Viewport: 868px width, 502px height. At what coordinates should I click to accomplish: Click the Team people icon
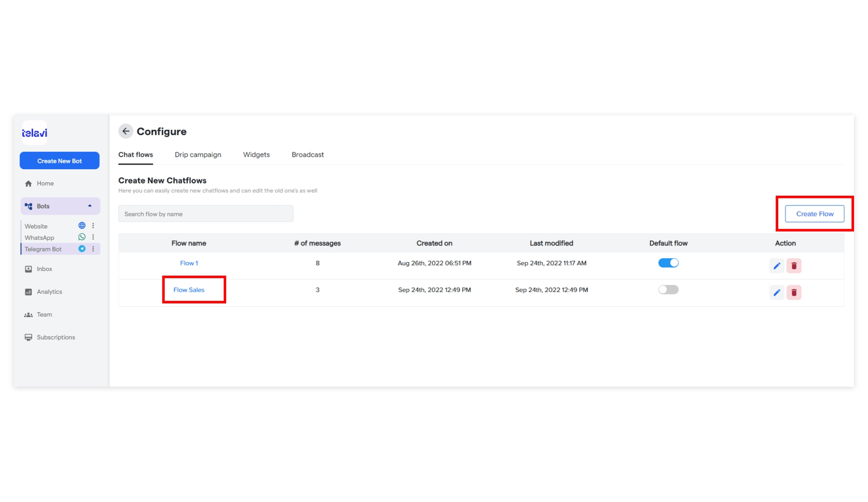point(28,315)
